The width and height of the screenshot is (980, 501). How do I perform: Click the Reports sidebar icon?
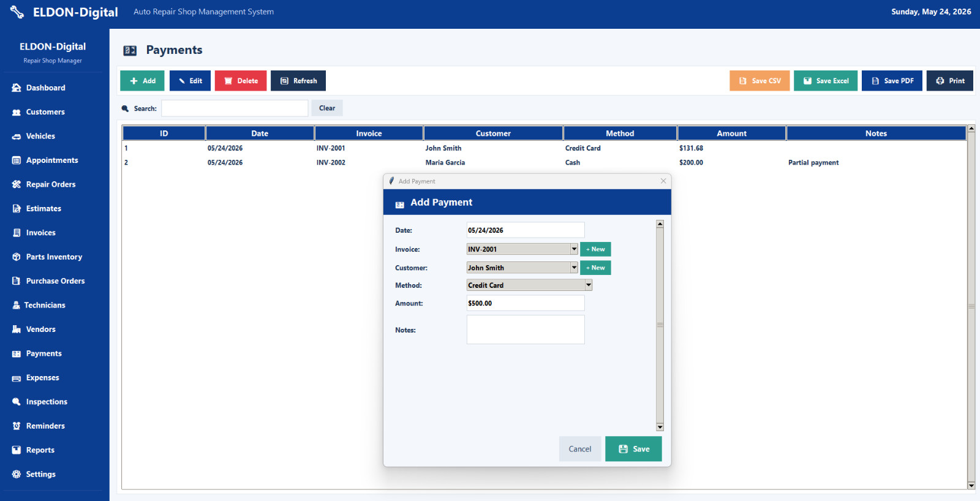pyautogui.click(x=17, y=450)
